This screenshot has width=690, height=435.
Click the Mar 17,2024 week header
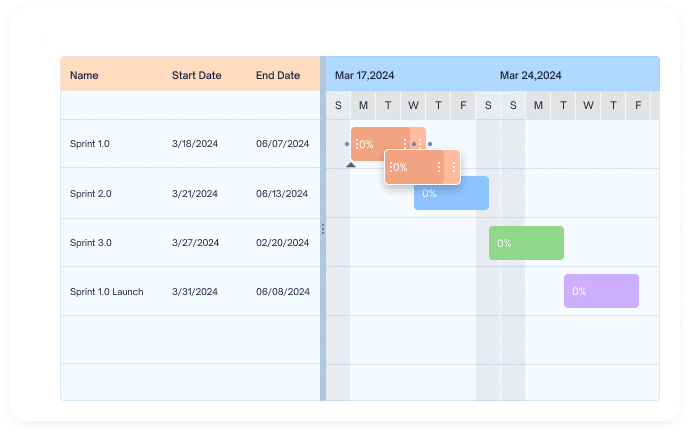[x=364, y=75]
